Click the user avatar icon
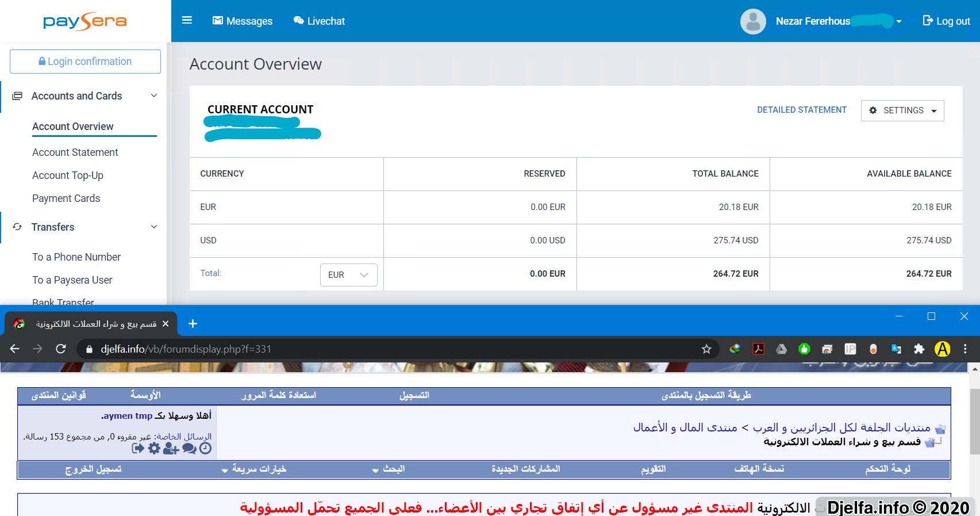The height and width of the screenshot is (516, 980). coord(753,21)
